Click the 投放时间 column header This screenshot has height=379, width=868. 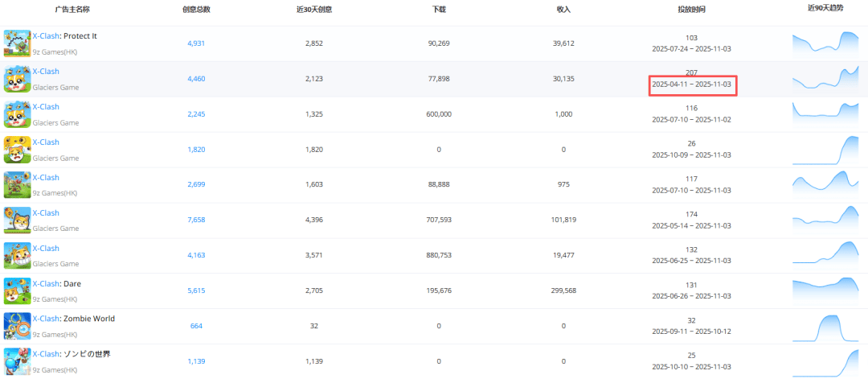tap(691, 10)
